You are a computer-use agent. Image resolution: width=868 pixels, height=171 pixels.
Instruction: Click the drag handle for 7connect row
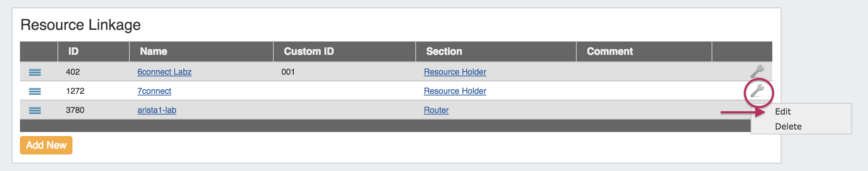(35, 91)
